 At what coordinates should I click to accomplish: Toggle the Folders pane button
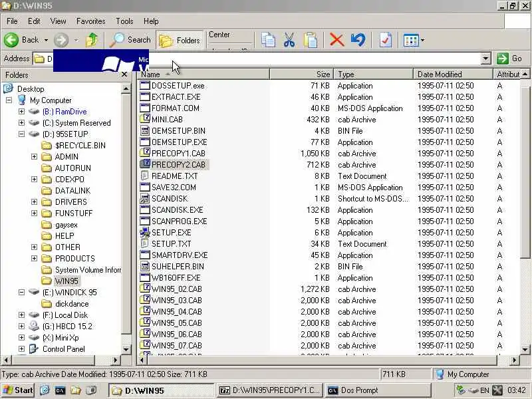click(x=180, y=41)
